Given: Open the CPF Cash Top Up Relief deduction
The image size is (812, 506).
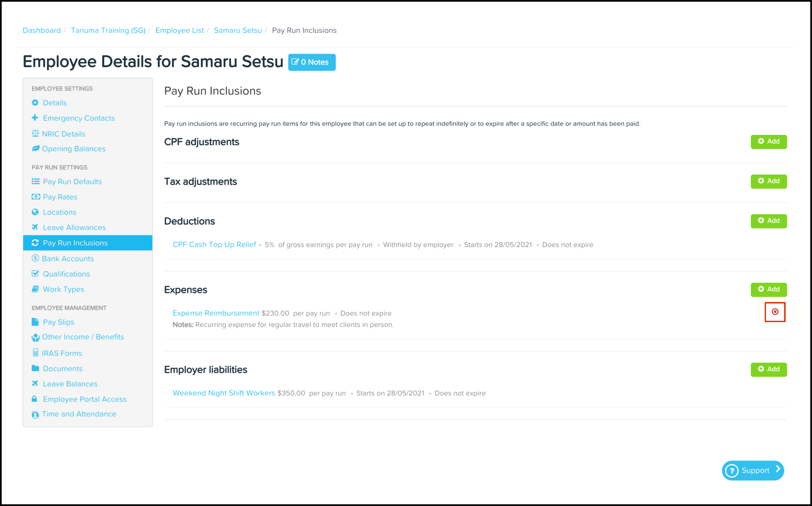Looking at the screenshot, I should (x=214, y=245).
